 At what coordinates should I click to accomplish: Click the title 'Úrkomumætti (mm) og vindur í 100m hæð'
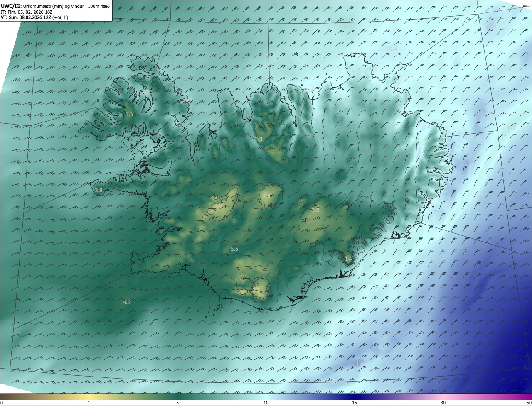66,5
